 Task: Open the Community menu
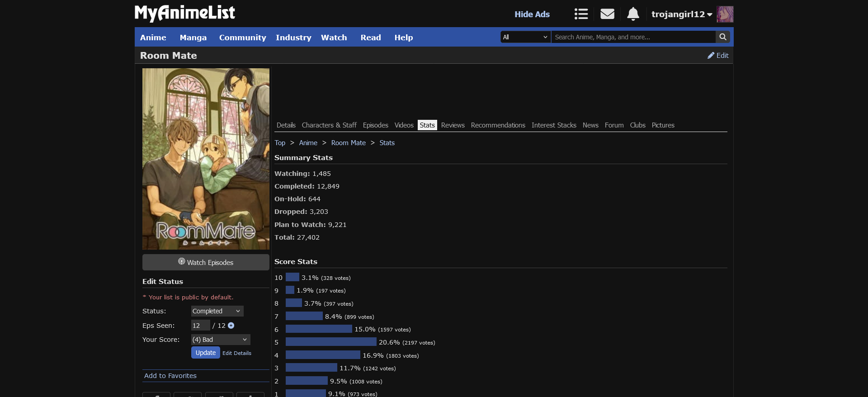[x=242, y=38]
